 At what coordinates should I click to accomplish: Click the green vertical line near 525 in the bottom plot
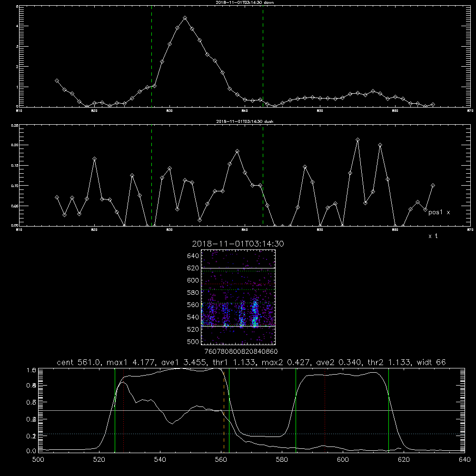pos(115,410)
